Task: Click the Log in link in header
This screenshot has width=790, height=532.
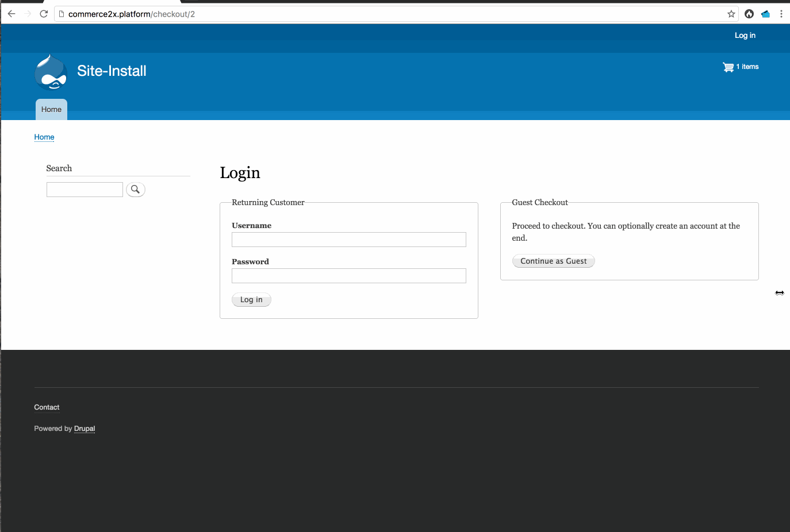Action: (745, 36)
